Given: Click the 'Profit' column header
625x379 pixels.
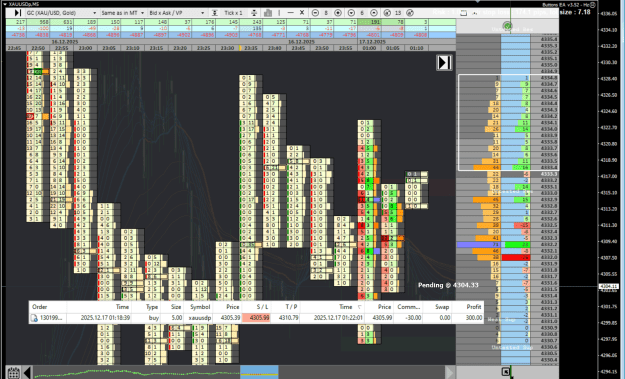Looking at the screenshot, I should click(468, 307).
